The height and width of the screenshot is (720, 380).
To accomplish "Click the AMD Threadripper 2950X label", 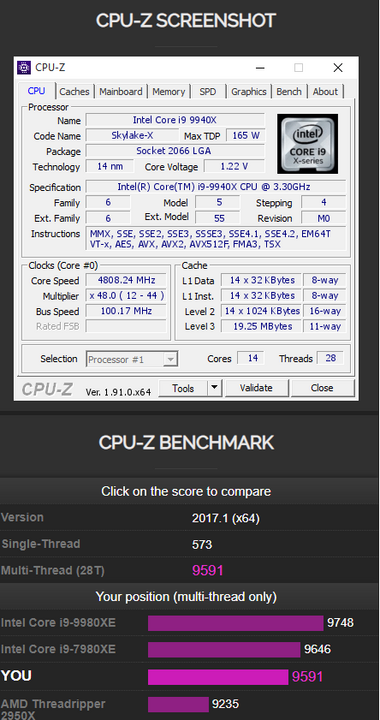I will tap(53, 709).
